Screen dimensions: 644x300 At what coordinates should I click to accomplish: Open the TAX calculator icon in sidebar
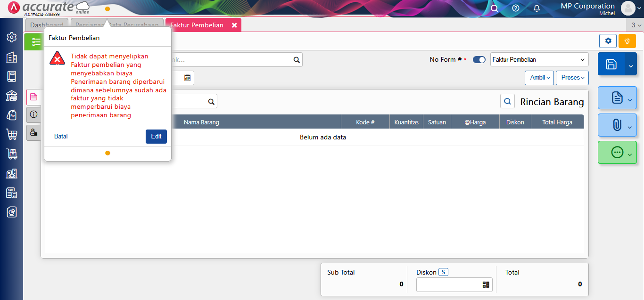click(12, 193)
